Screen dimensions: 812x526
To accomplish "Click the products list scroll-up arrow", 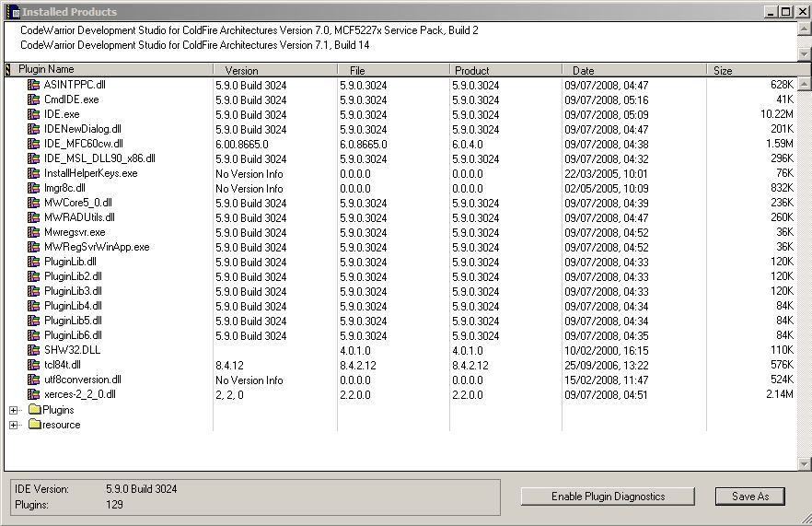I will click(x=805, y=29).
